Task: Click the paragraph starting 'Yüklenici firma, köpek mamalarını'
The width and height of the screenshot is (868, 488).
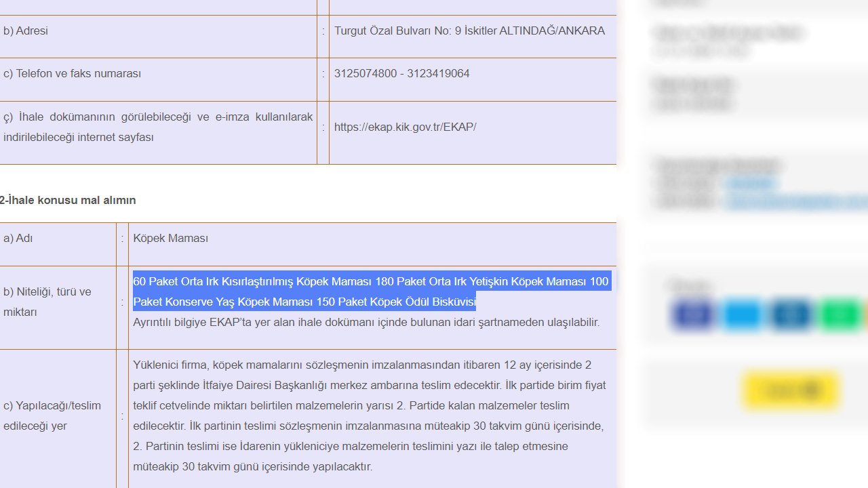Action: (370, 415)
